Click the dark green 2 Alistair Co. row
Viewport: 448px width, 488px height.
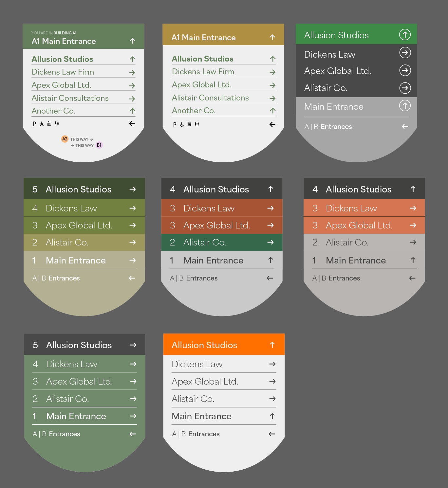222,243
